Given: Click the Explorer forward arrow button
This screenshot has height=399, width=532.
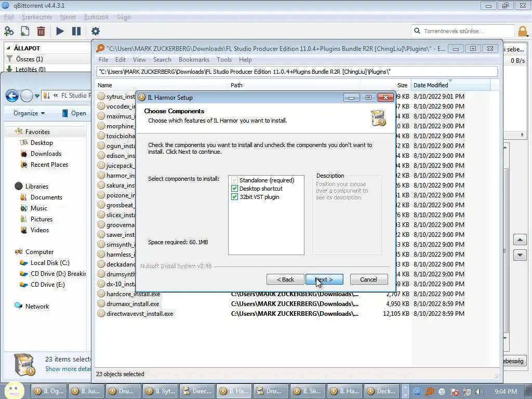Looking at the screenshot, I should 27,96.
